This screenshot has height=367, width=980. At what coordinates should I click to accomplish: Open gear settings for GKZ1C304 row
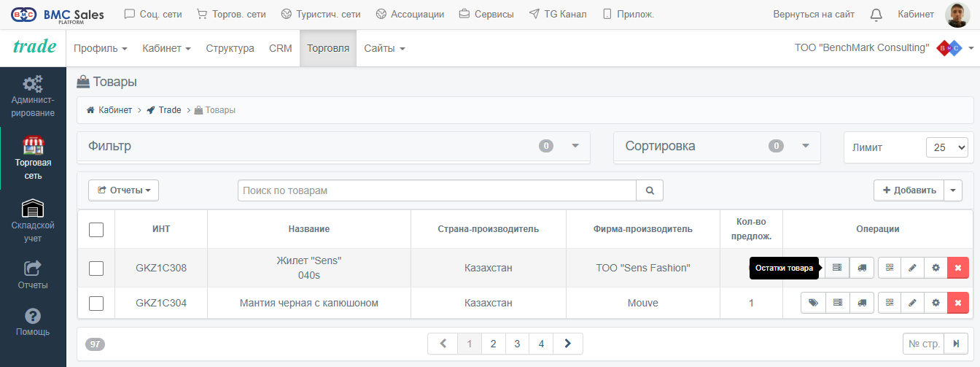936,303
